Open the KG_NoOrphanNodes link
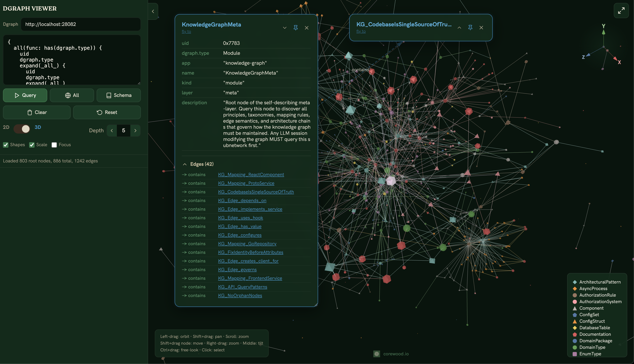 [x=240, y=295]
